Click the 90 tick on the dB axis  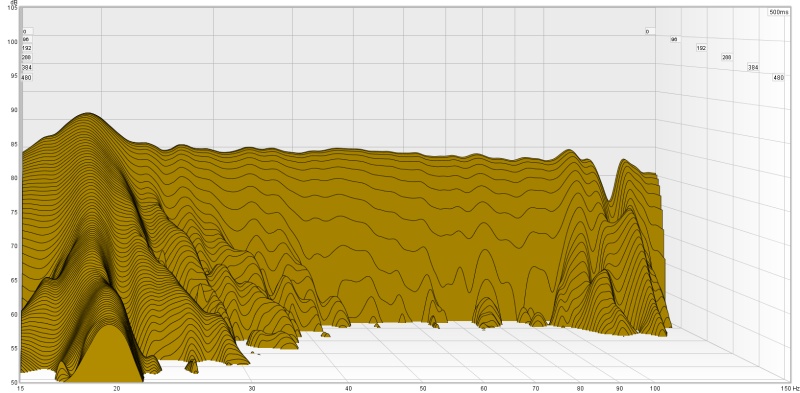(15, 109)
